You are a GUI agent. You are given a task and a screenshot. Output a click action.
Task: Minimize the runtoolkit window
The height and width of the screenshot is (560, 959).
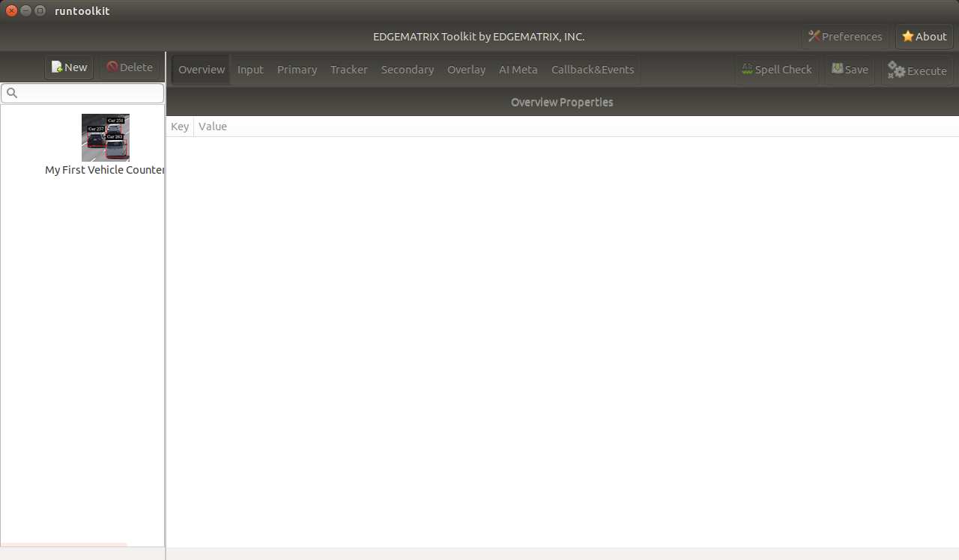[25, 10]
